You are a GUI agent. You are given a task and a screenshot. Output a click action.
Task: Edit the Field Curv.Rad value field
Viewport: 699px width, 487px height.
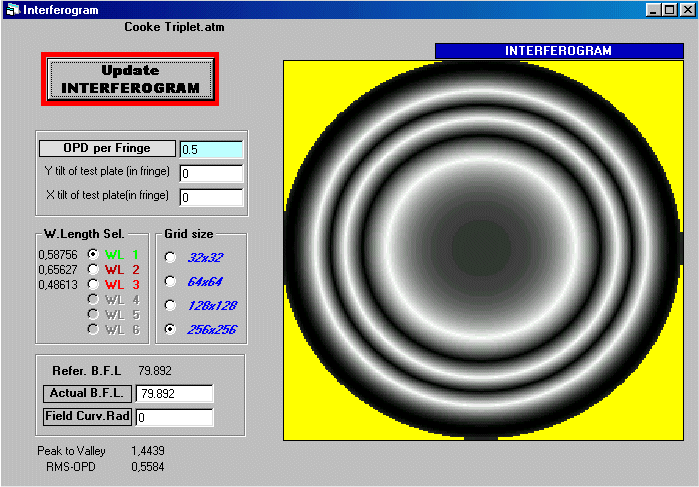pos(174,417)
